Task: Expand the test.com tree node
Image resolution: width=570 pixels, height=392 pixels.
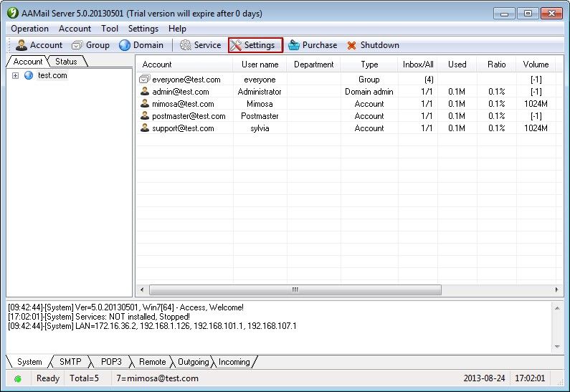Action: pos(15,75)
